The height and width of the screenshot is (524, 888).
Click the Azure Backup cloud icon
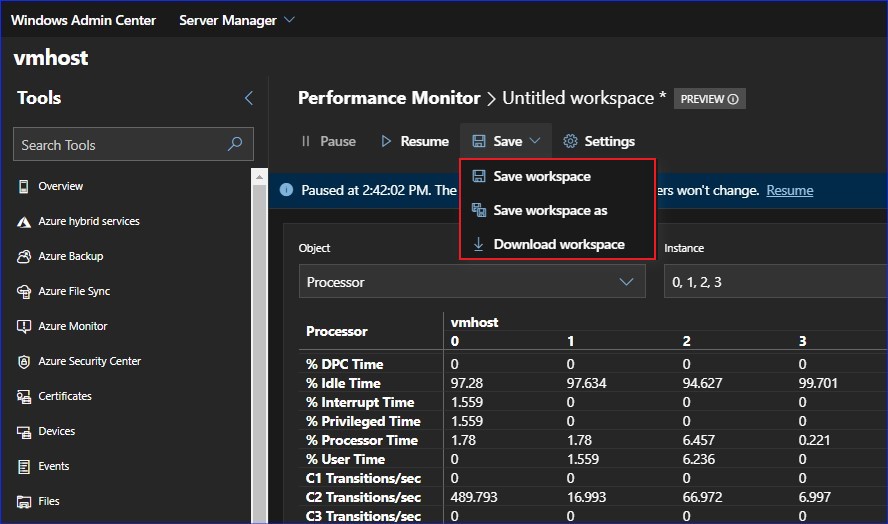click(x=24, y=257)
